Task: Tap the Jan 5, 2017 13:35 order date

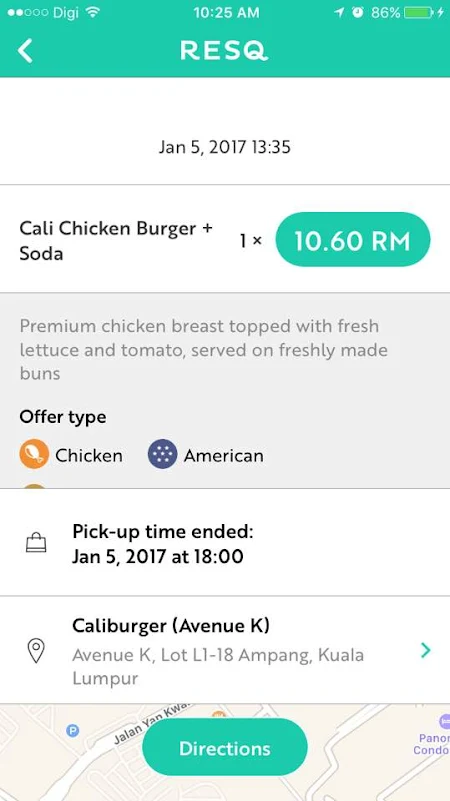Action: (x=225, y=148)
